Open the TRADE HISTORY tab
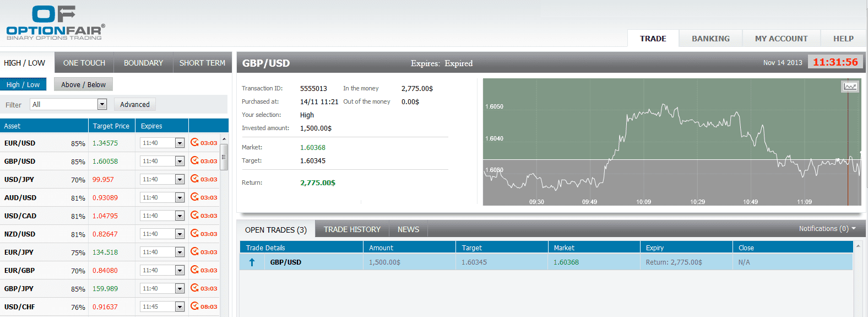Viewport: 868px width, 317px height. coord(352,229)
